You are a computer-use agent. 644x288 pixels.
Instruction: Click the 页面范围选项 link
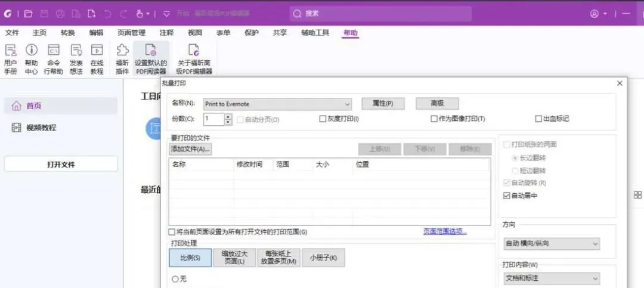tap(445, 232)
